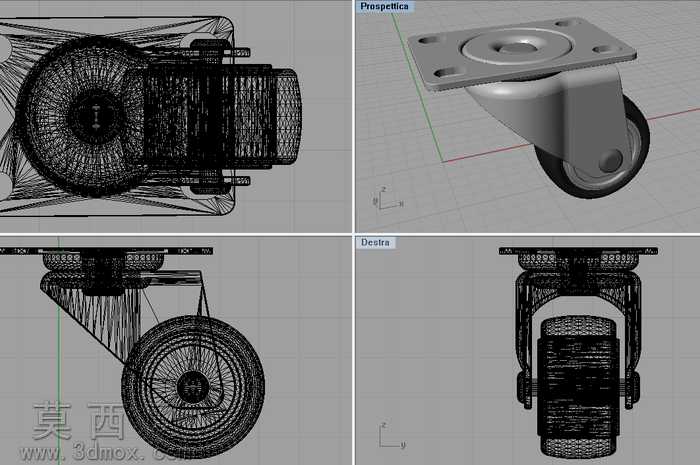
Task: Open the Destra viewport title menu
Action: pyautogui.click(x=375, y=242)
